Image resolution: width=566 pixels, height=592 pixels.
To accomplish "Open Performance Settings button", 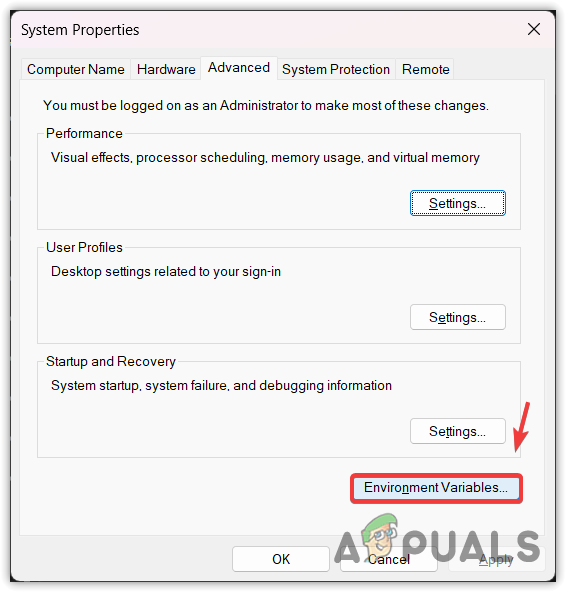I will point(458,203).
